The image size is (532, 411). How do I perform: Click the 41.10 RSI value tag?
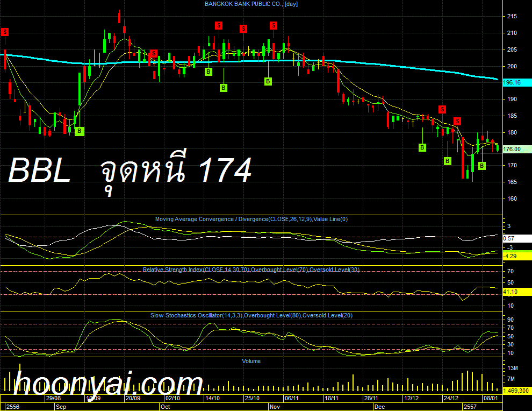[517, 292]
